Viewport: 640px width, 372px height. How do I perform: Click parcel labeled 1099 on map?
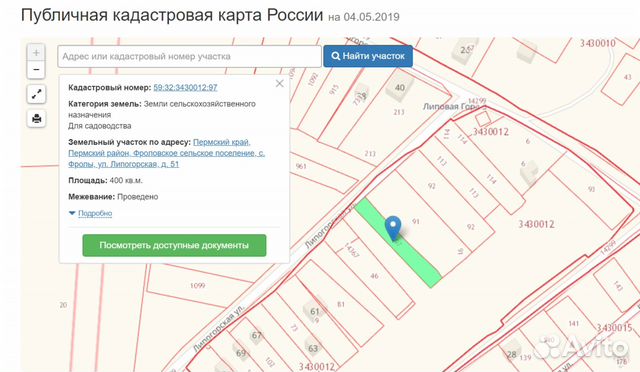click(x=198, y=285)
